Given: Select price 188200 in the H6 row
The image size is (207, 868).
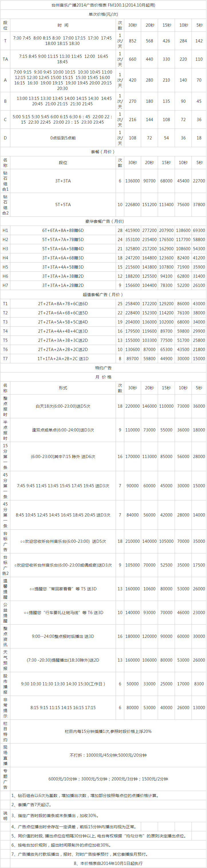Looking at the screenshot, I should [133, 276].
